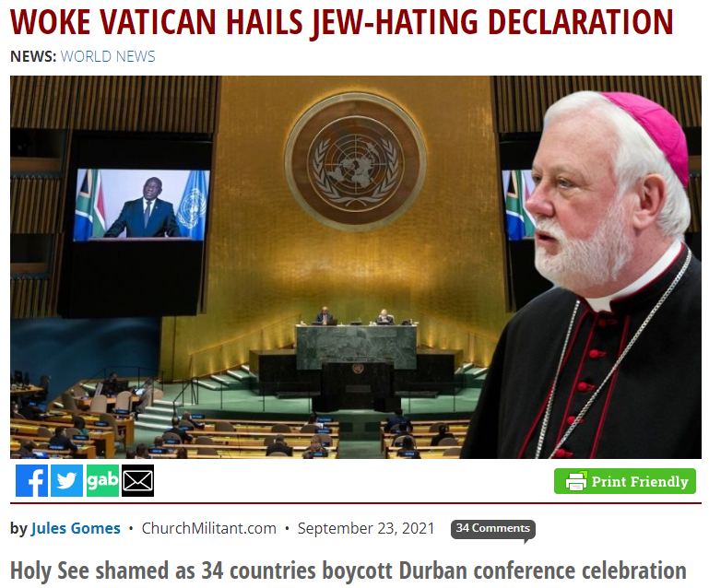Viewport: 709px width, 588px height.
Task: View the 34 Comments bubble
Action: pos(493,529)
